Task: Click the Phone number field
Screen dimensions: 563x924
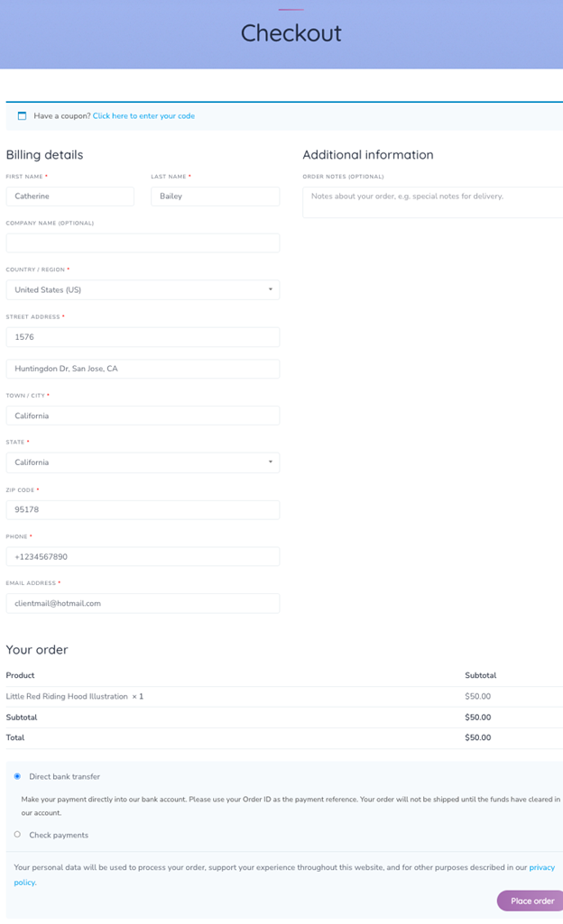Action: 142,556
